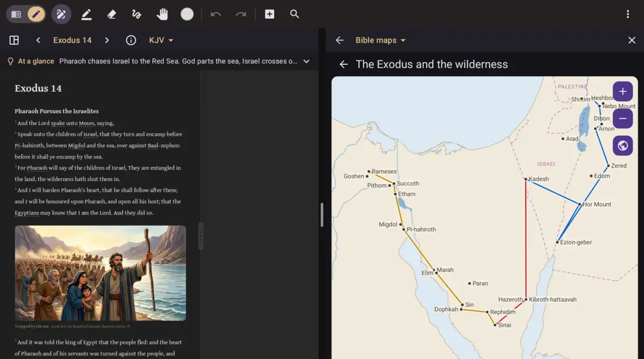Click the underlined word Egyptians in verse 4
The image size is (644, 359).
(27, 213)
